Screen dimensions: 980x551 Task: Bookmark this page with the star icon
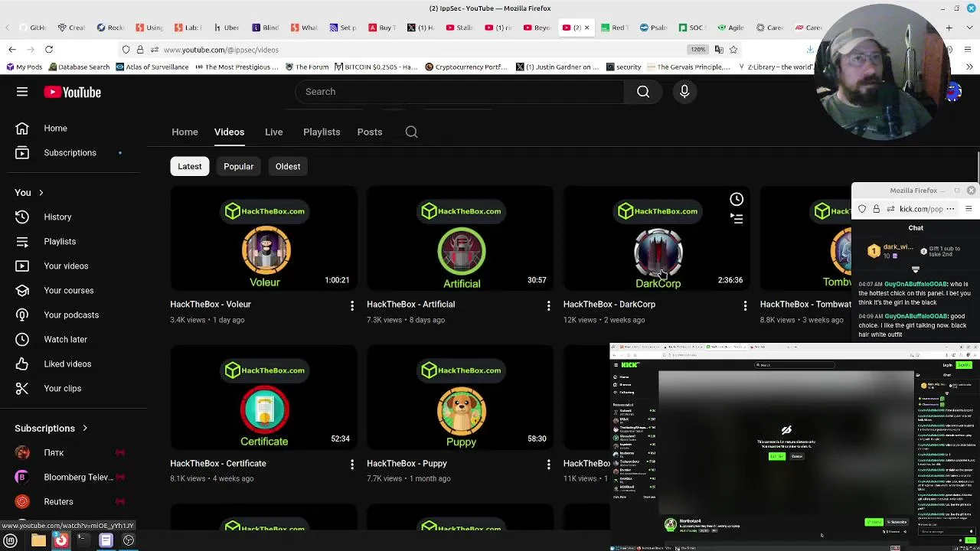point(733,50)
